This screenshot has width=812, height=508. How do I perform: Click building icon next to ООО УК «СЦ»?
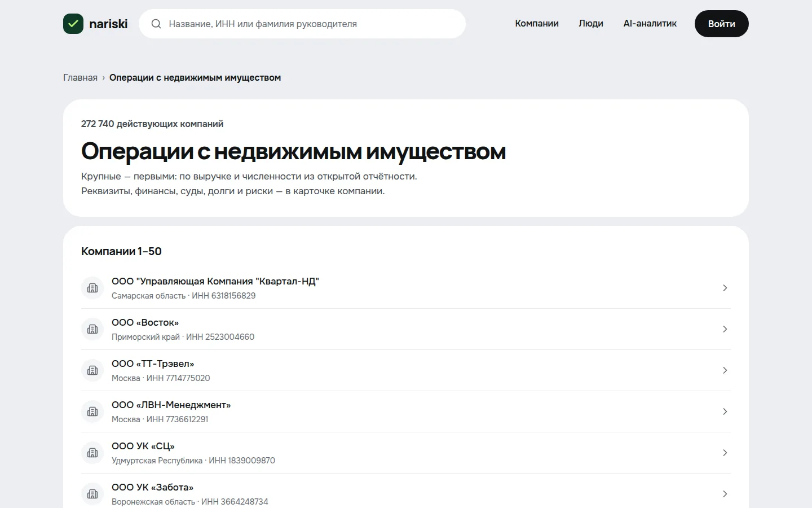point(92,453)
